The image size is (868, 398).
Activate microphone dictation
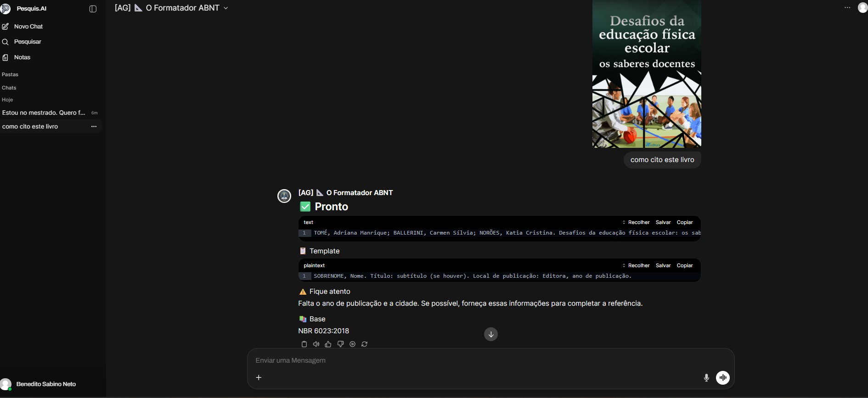706,378
